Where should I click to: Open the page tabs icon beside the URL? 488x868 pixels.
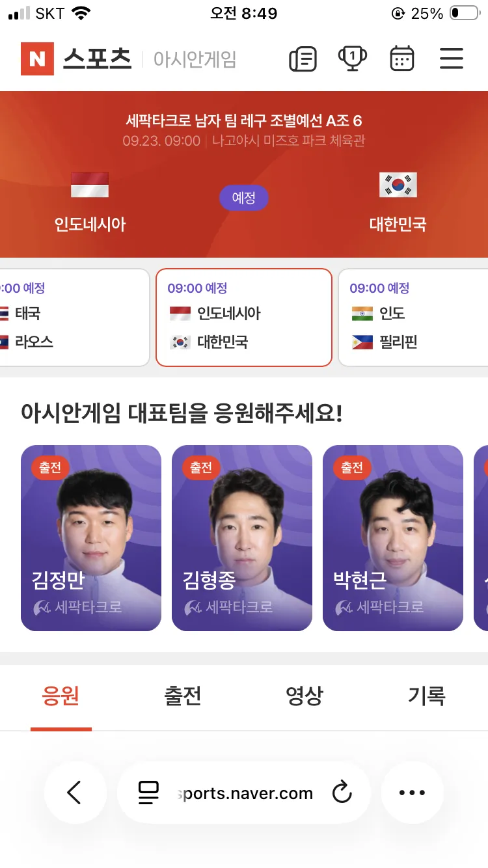(148, 793)
